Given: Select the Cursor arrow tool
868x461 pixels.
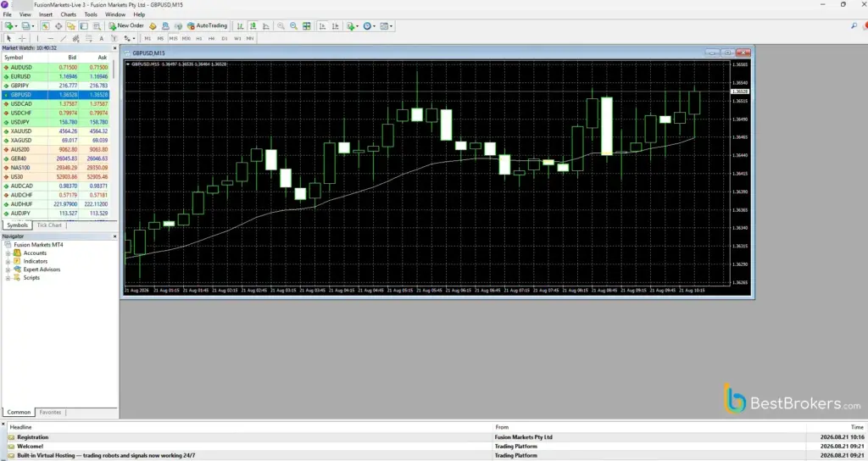Looking at the screenshot, I should tap(8, 38).
